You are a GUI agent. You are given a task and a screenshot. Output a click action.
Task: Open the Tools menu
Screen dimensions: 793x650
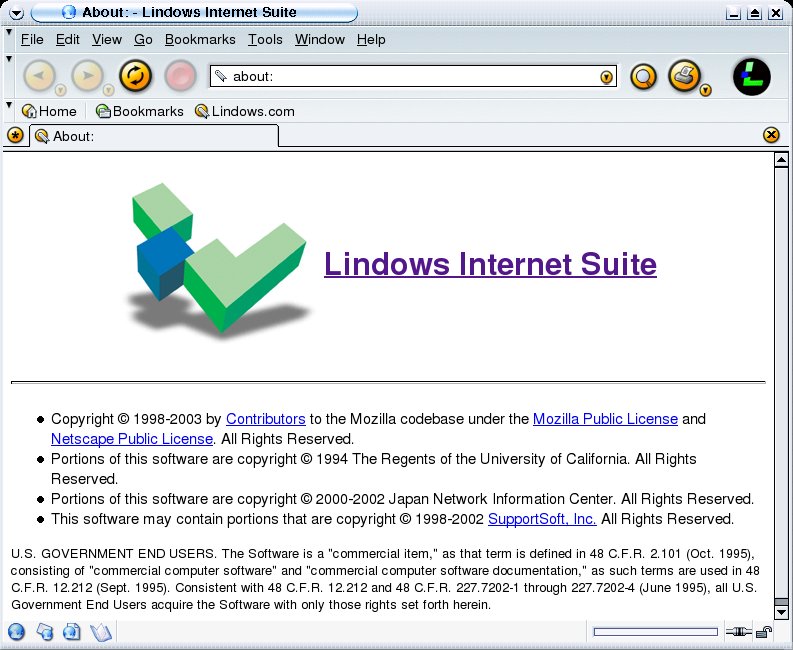pyautogui.click(x=265, y=39)
